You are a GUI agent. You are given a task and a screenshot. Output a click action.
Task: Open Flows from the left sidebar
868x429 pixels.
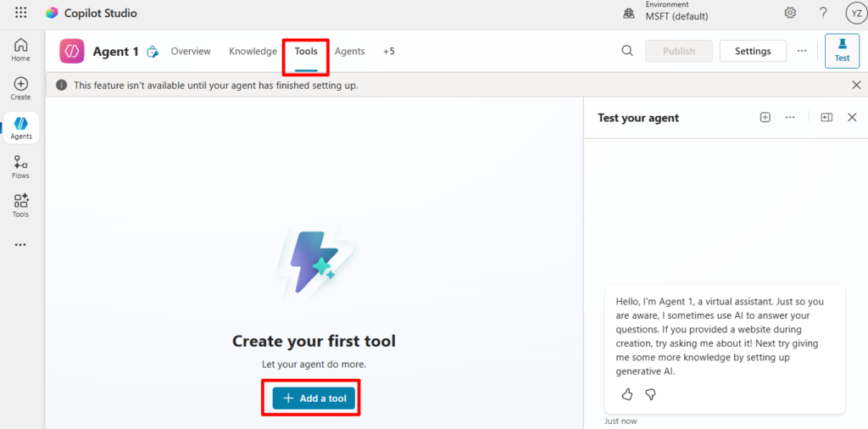pos(20,166)
